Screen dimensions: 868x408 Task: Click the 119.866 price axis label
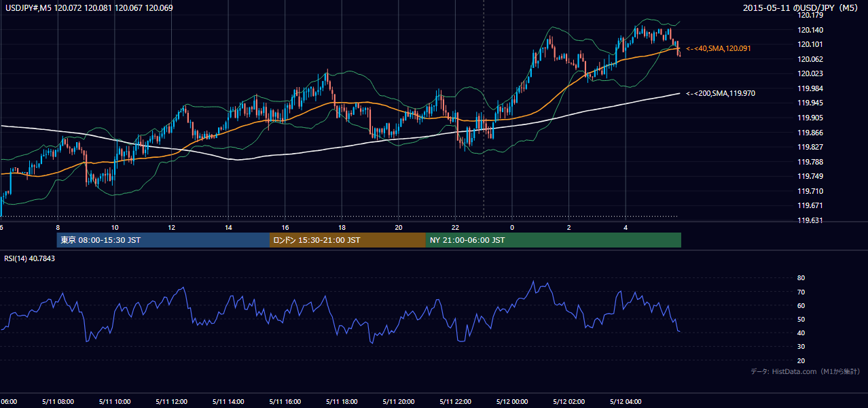(x=810, y=133)
